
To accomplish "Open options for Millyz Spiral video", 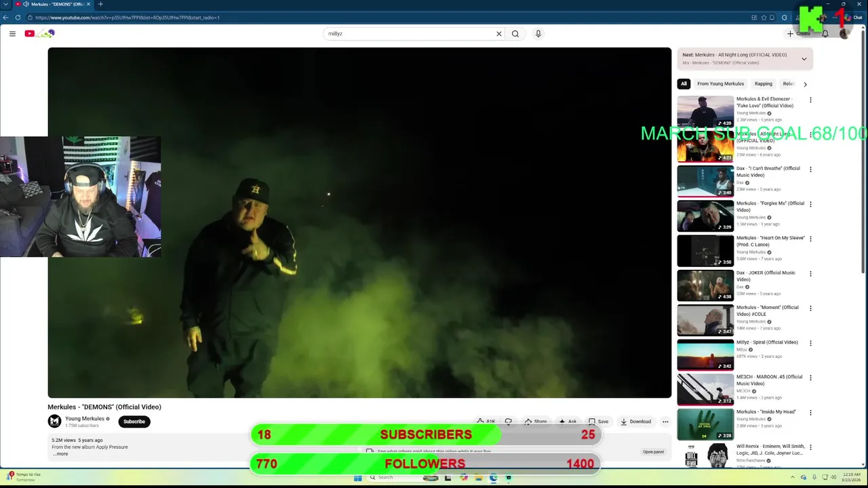I will (x=810, y=343).
